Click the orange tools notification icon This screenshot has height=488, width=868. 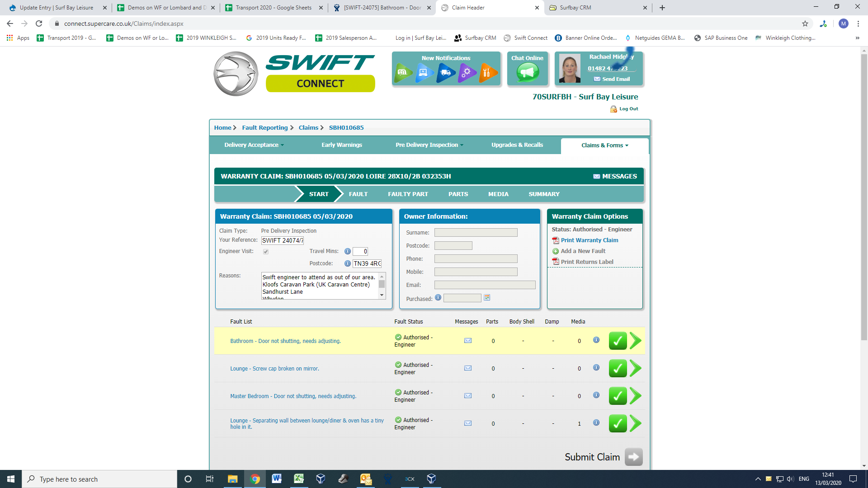pyautogui.click(x=487, y=72)
